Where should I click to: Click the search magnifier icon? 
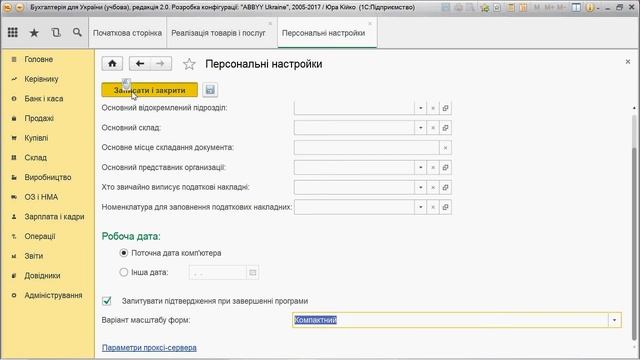(77, 32)
